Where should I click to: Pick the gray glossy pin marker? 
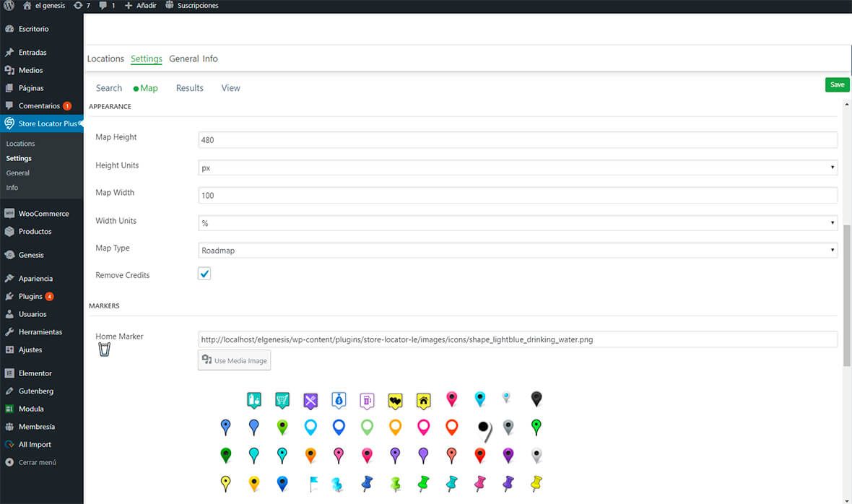(x=508, y=427)
